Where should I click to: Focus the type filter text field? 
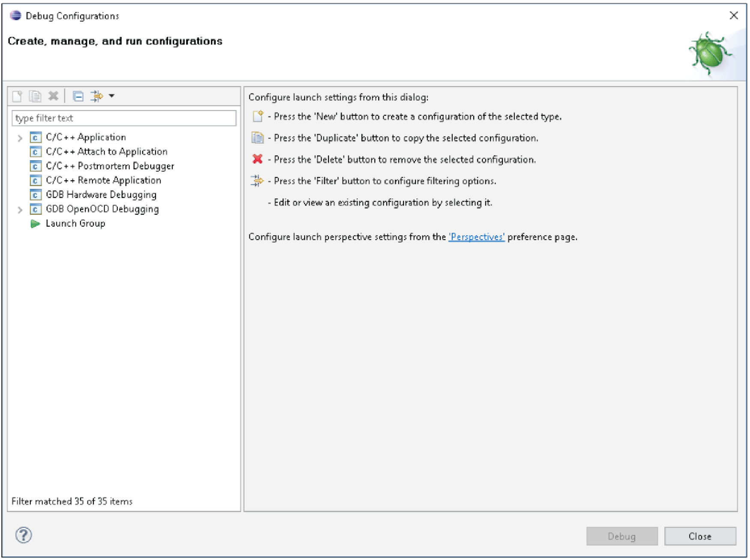(124, 118)
